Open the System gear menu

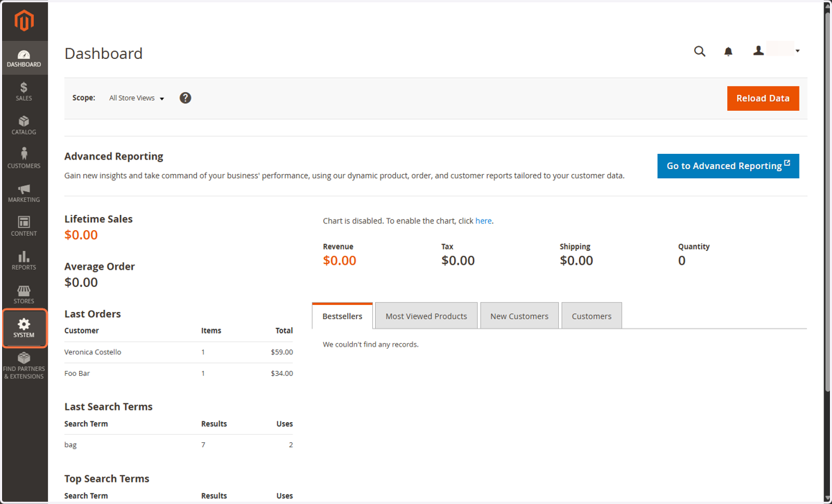click(24, 329)
